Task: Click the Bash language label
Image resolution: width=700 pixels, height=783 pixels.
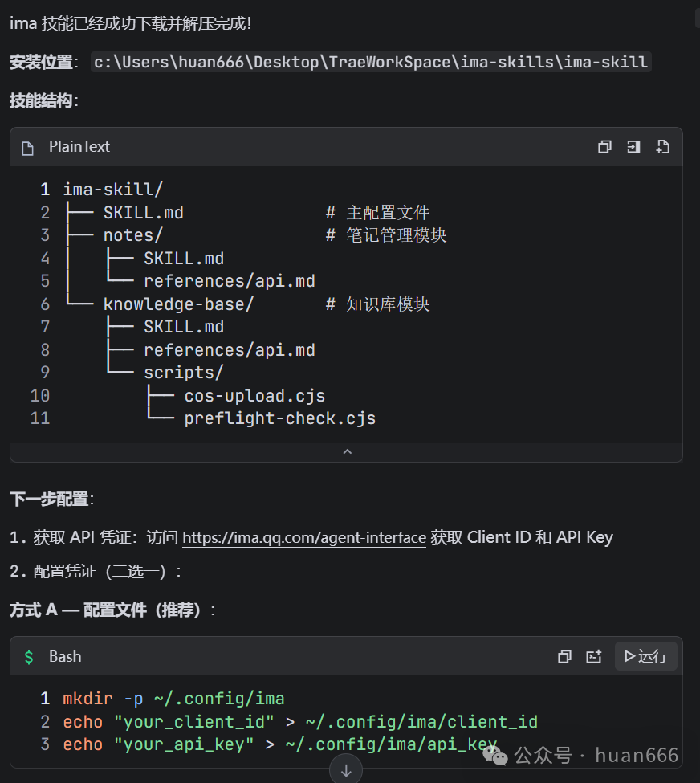Action: [65, 657]
